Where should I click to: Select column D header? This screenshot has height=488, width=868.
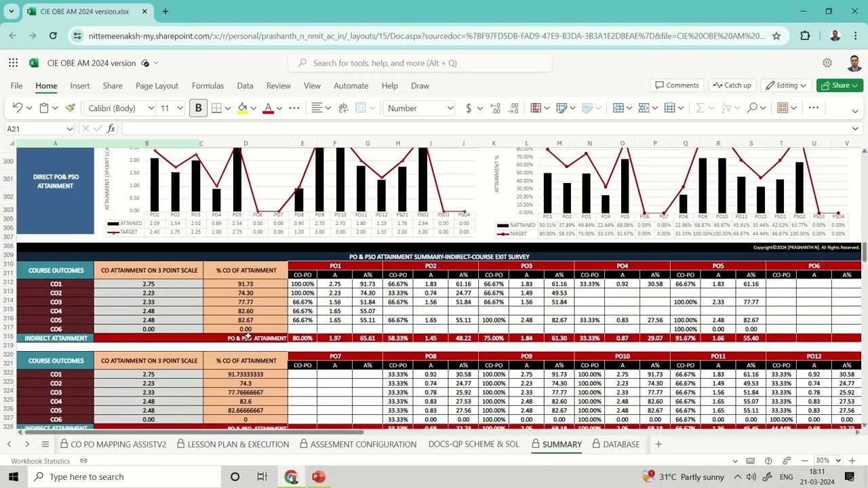tap(245, 143)
